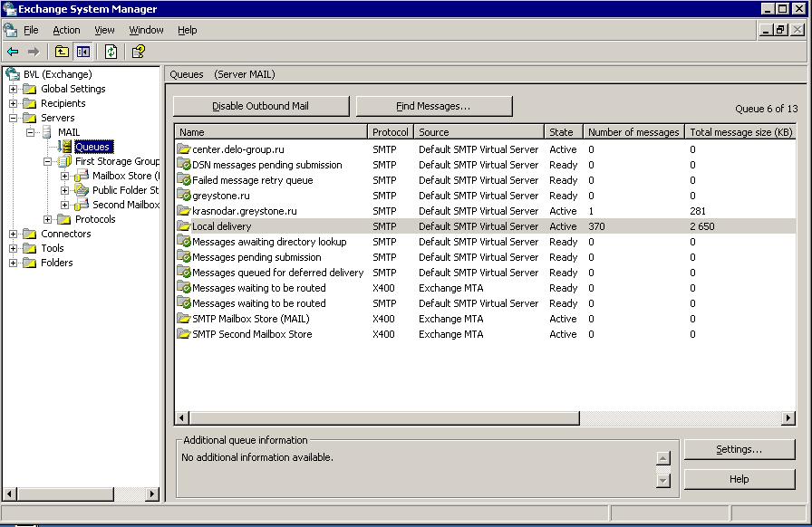Click right arrow of queue list scrollbar

(788, 417)
